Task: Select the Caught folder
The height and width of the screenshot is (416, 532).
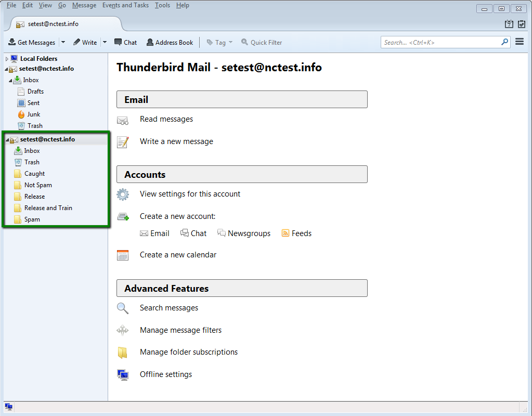Action: [34, 173]
